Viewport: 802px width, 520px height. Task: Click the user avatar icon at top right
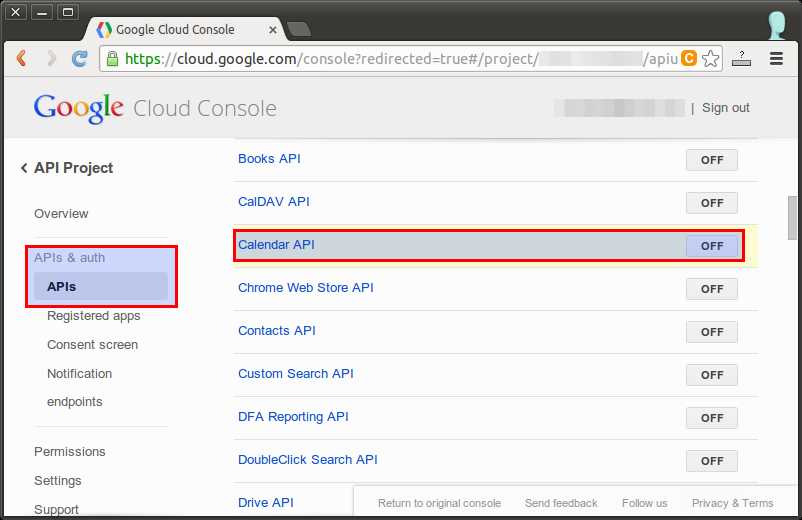pos(777,25)
